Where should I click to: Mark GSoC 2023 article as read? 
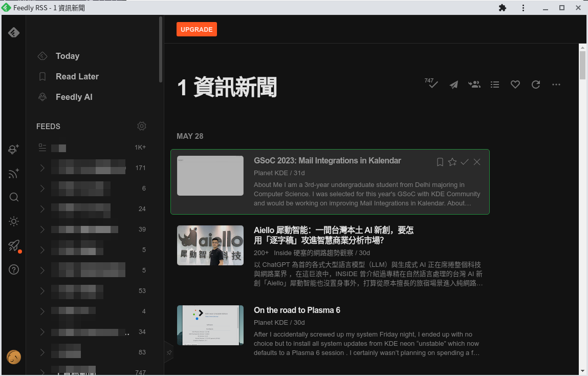(x=465, y=162)
